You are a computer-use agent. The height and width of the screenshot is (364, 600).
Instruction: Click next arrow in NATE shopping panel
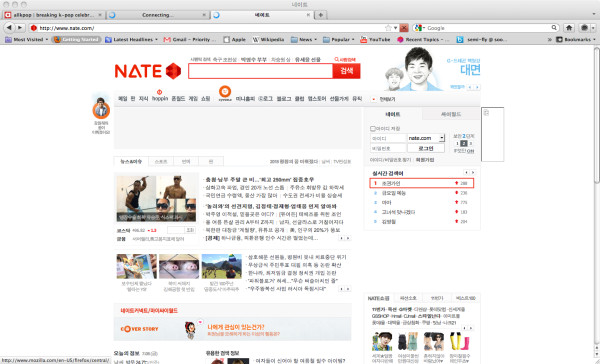point(471,328)
